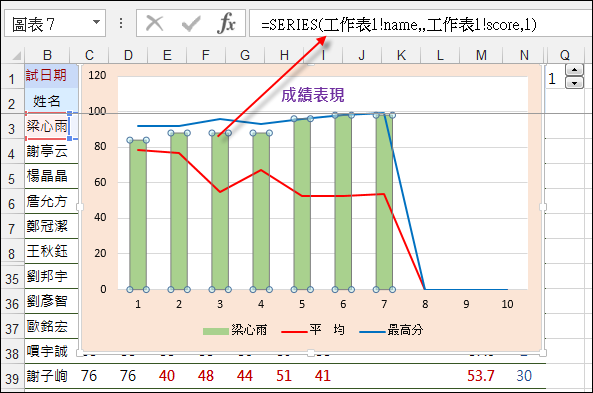Viewport: 593px width, 393px height.
Task: Click the chart title 成績表現
Action: (x=312, y=95)
